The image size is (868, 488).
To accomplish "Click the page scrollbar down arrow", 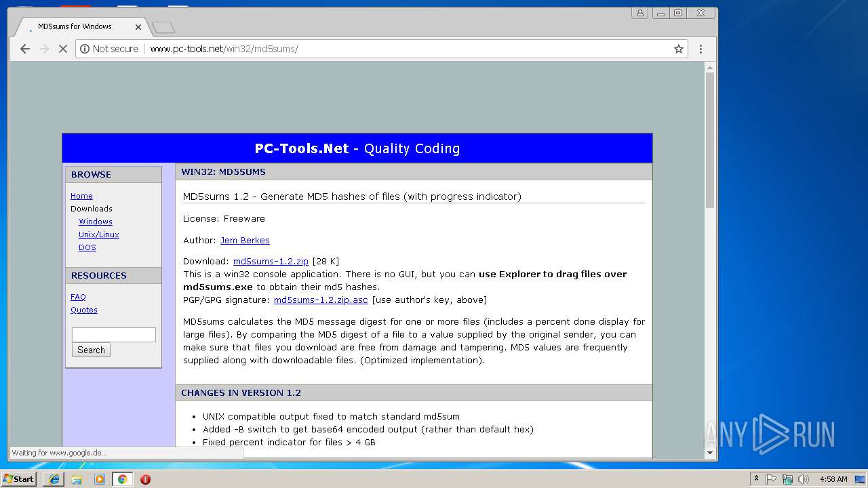I will point(710,453).
